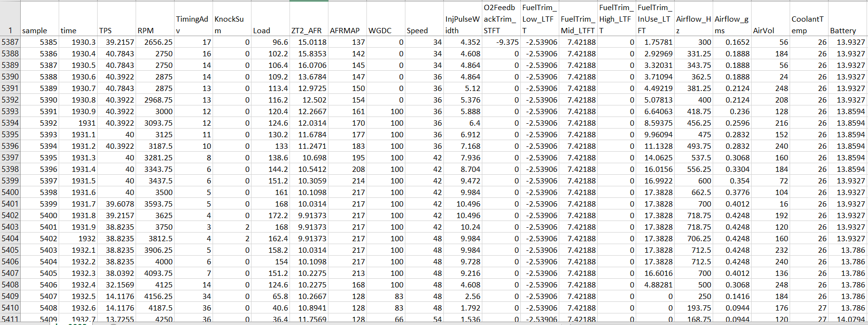This screenshot has height=325, width=868.
Task: Click the Load cell showing 172.2
Action: (270, 216)
